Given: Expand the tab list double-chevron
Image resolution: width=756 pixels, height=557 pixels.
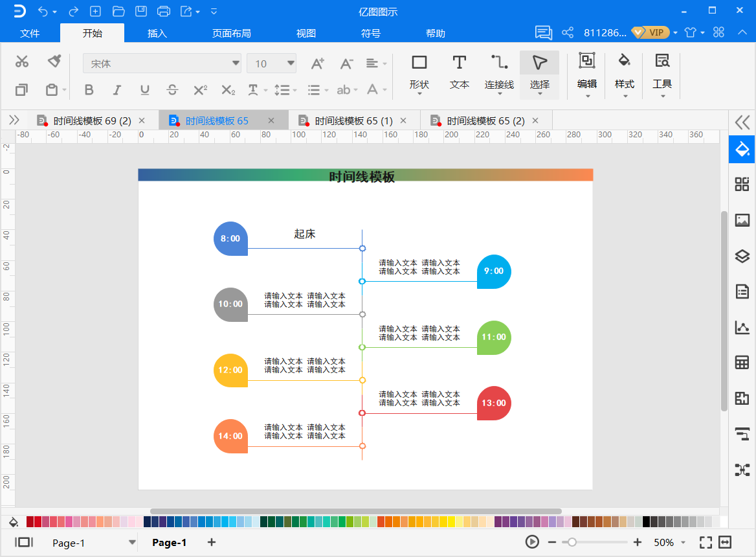Looking at the screenshot, I should [14, 120].
